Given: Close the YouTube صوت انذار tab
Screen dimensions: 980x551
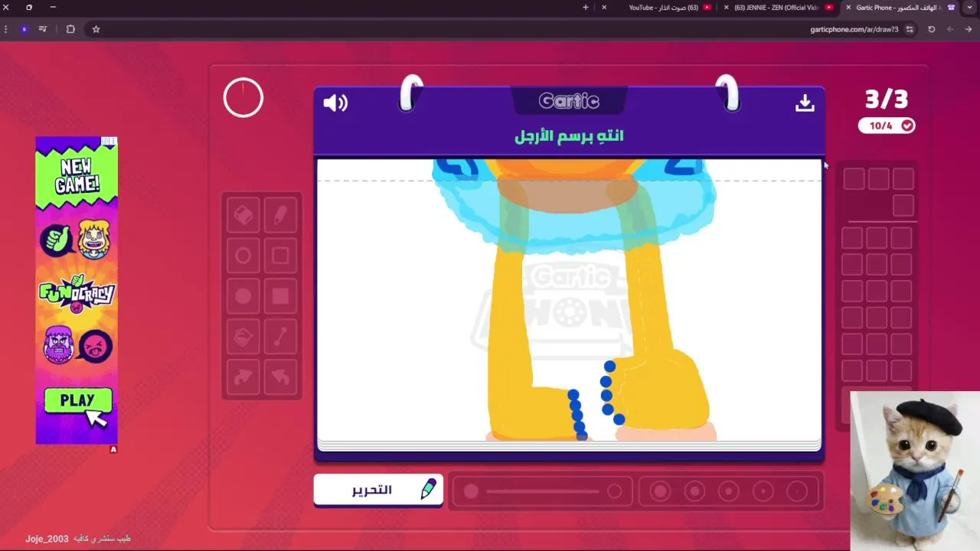Looking at the screenshot, I should 604,8.
